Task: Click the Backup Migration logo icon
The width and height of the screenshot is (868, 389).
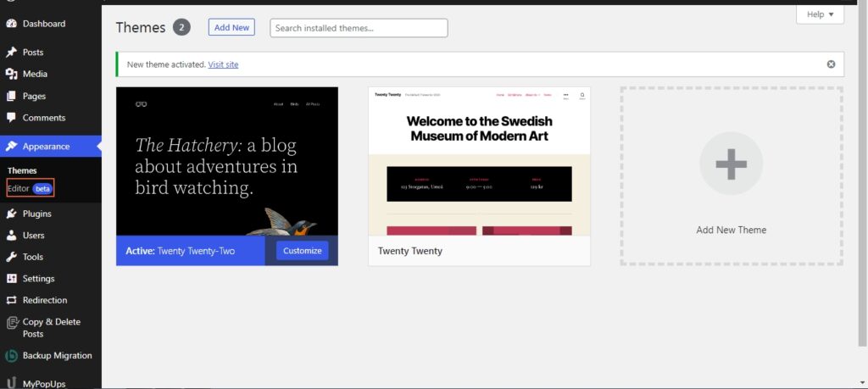Action: [11, 356]
